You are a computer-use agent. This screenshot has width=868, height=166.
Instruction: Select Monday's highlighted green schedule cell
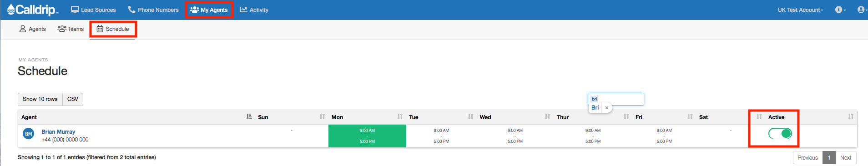(x=367, y=136)
